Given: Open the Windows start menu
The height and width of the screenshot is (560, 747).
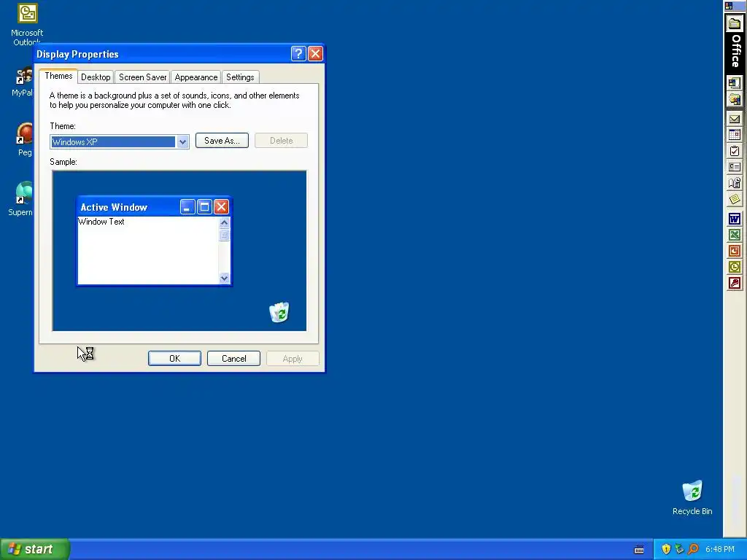Looking at the screenshot, I should [35, 549].
